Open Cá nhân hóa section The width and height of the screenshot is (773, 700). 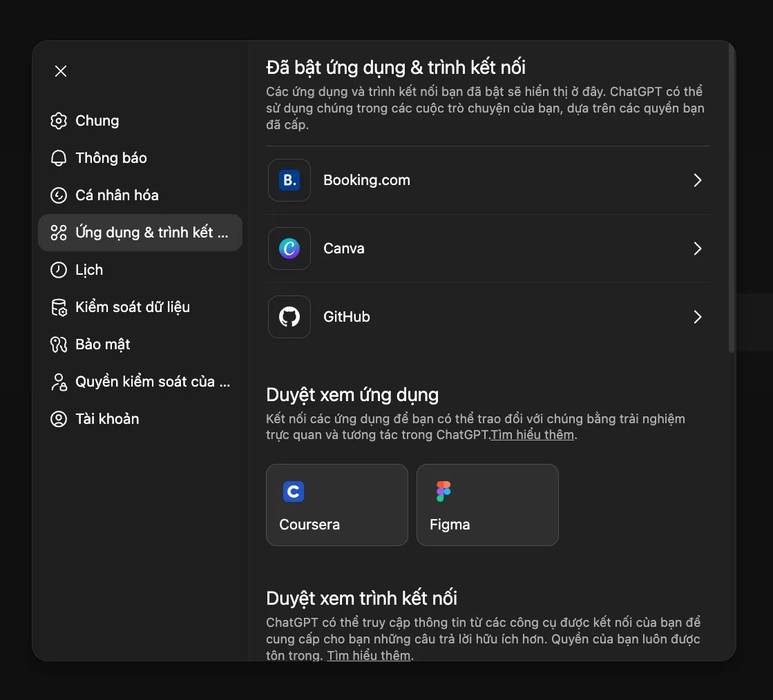(140, 195)
